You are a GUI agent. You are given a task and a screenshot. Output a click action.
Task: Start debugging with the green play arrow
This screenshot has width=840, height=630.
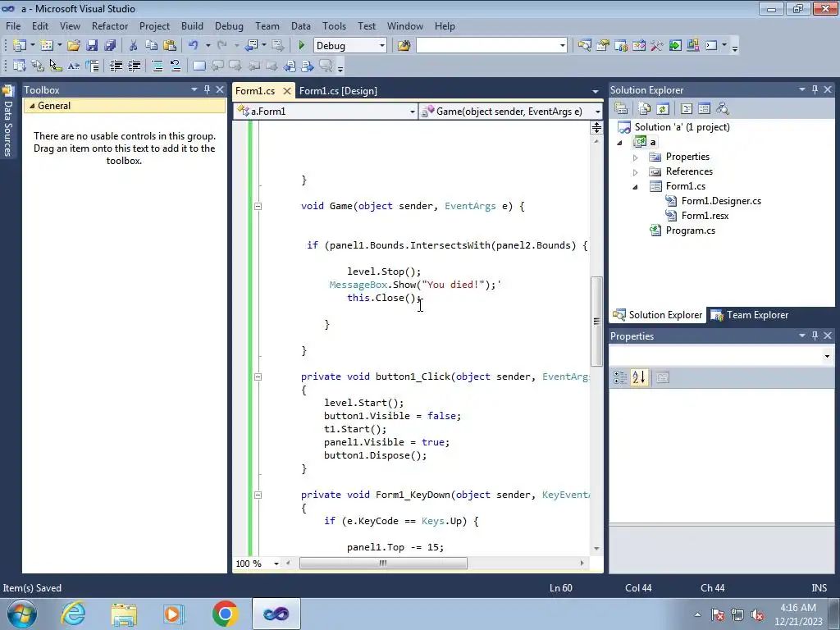(301, 46)
